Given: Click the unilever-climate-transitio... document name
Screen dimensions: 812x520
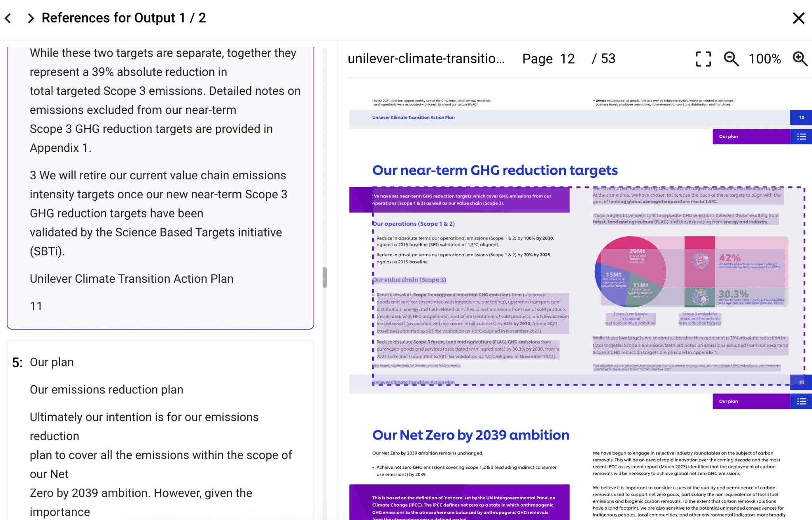Looking at the screenshot, I should coord(426,59).
